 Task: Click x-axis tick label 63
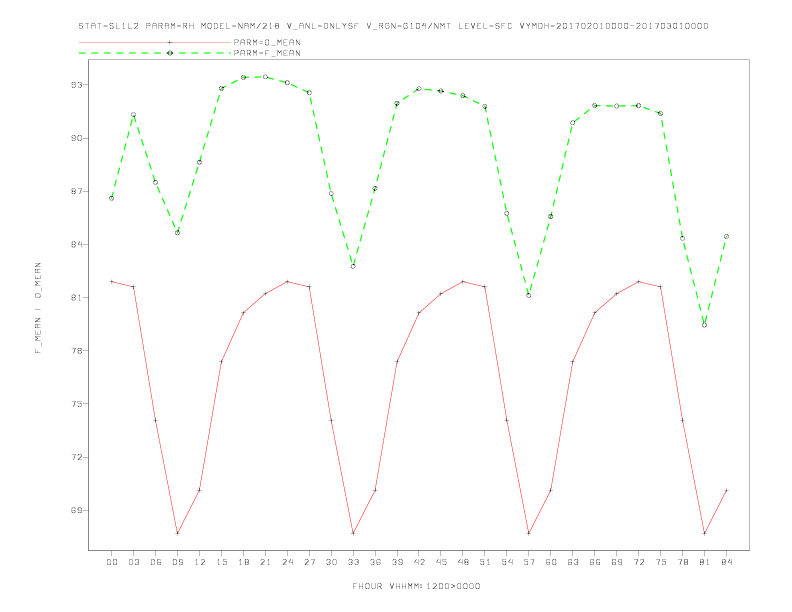pos(573,562)
